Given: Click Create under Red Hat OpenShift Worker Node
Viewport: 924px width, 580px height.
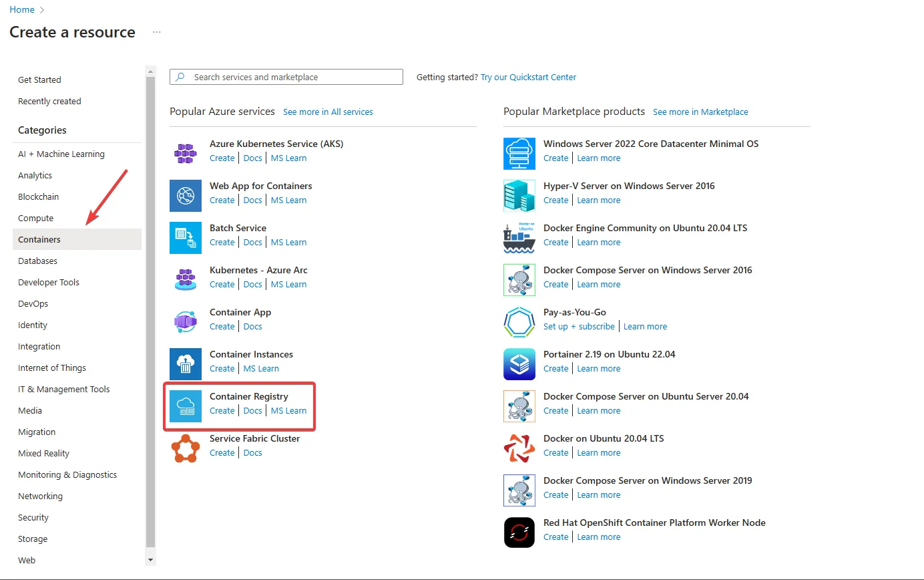Looking at the screenshot, I should pos(556,537).
